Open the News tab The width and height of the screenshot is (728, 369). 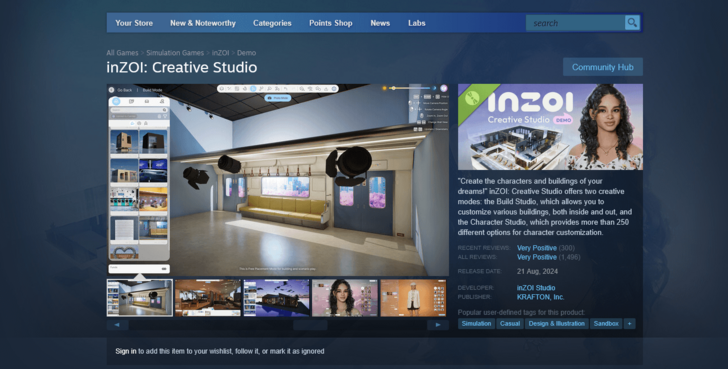tap(380, 23)
